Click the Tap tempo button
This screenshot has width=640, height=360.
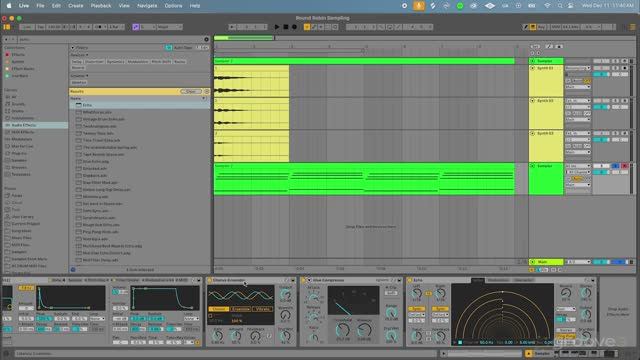click(x=41, y=27)
